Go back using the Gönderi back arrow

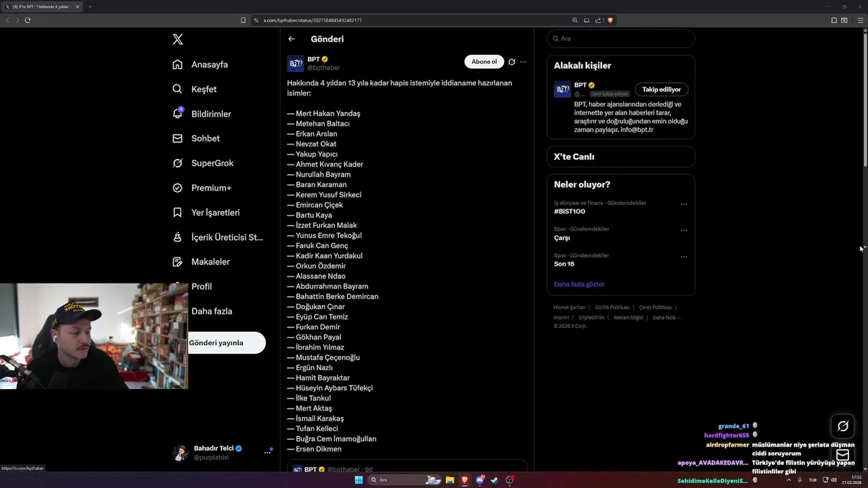292,39
